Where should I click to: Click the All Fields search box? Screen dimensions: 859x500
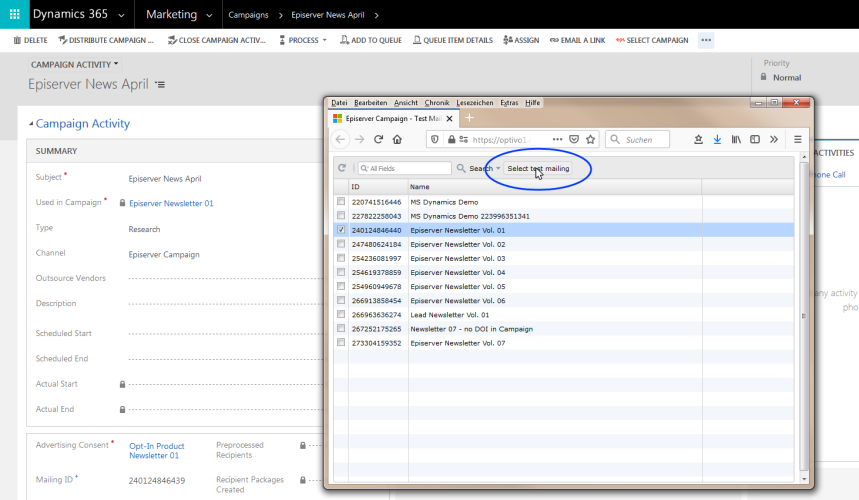405,168
